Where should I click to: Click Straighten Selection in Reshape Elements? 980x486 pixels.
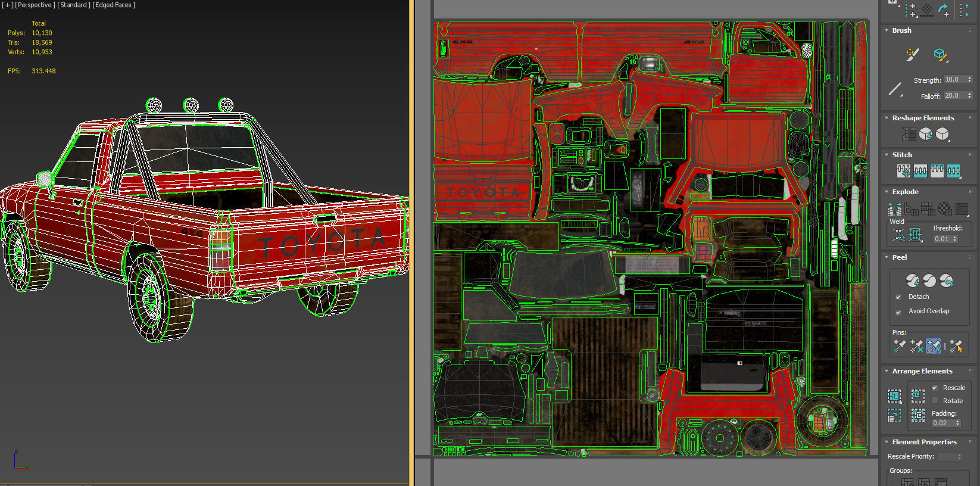click(909, 134)
